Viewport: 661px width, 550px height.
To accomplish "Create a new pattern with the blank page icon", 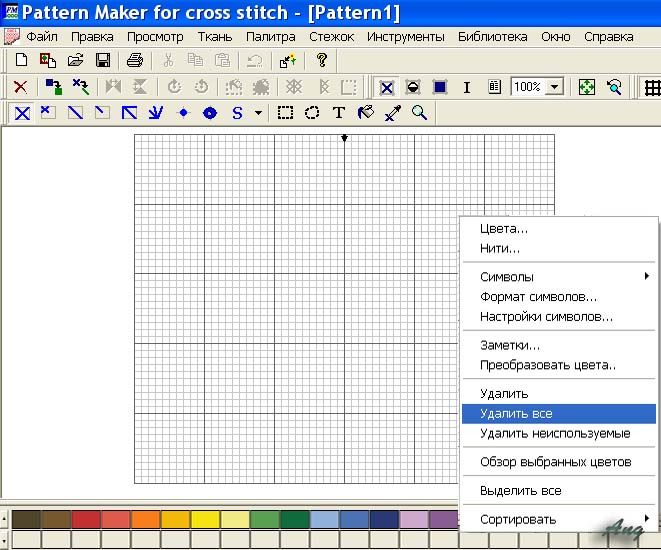I will point(21,60).
